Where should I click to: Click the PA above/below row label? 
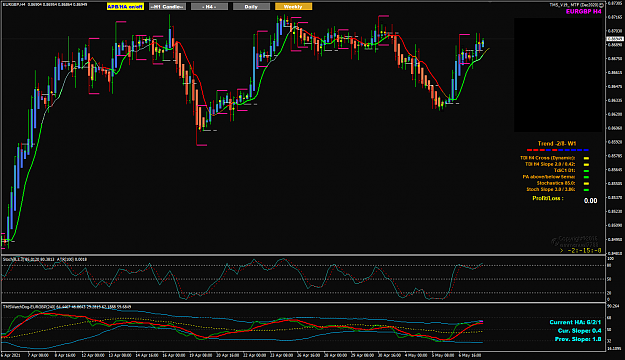(549, 177)
